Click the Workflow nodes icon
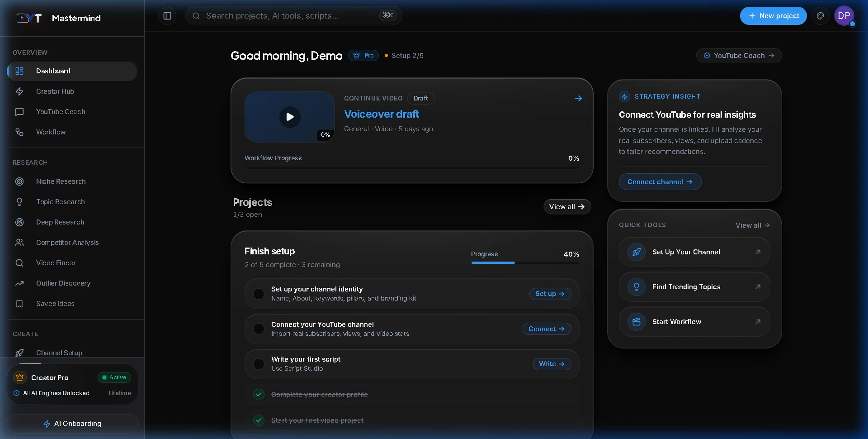The image size is (868, 439). click(x=19, y=132)
